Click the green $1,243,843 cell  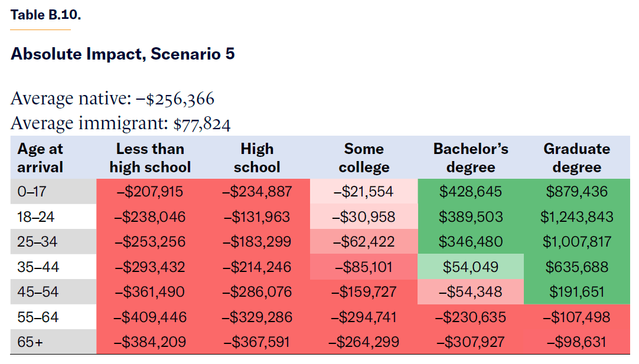pyautogui.click(x=576, y=217)
